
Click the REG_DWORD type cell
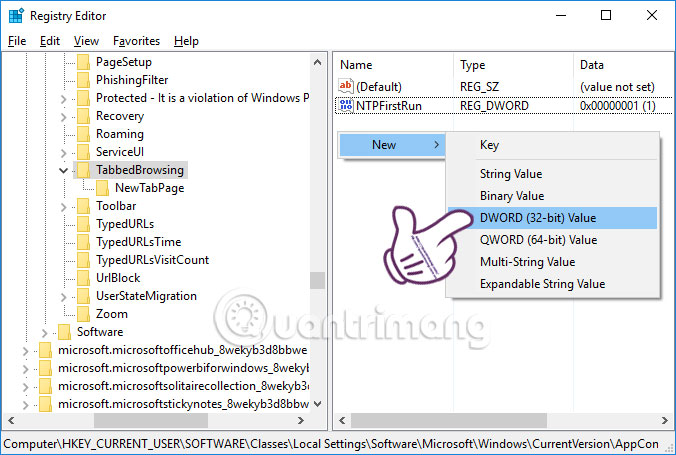coord(494,106)
